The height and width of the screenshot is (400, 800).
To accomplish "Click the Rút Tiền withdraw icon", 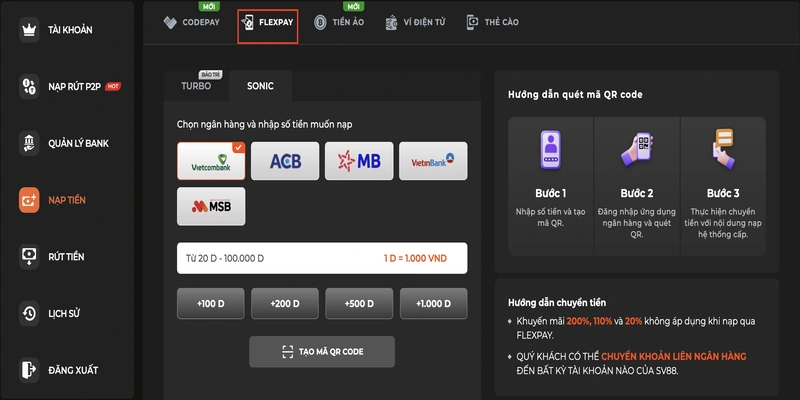I will click(28, 257).
